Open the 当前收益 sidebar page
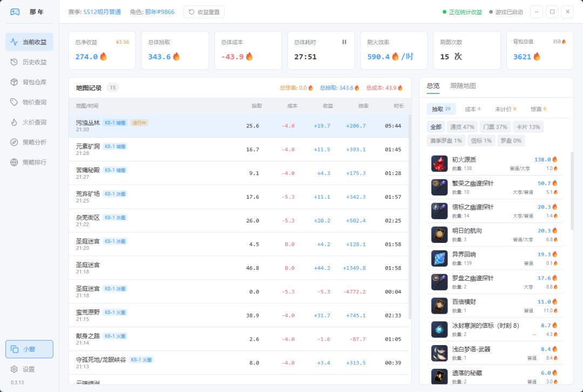 click(29, 42)
